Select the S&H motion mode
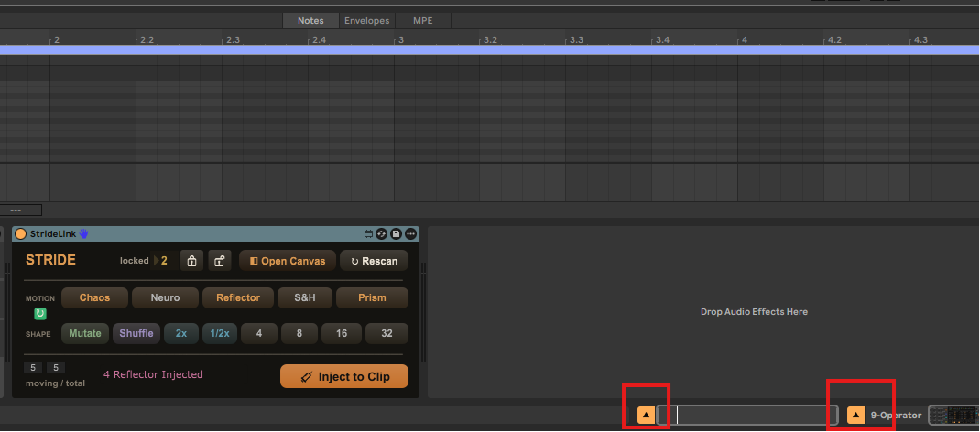 (x=305, y=297)
